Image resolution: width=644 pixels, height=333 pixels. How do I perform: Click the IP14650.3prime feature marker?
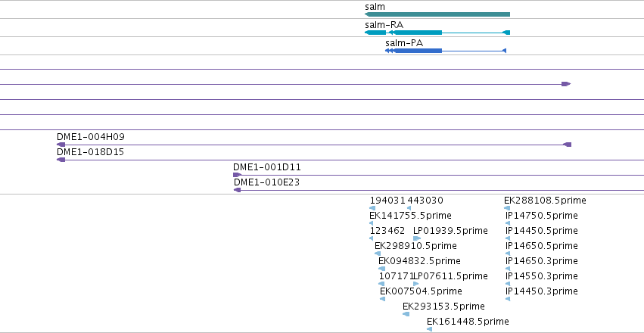click(x=508, y=269)
